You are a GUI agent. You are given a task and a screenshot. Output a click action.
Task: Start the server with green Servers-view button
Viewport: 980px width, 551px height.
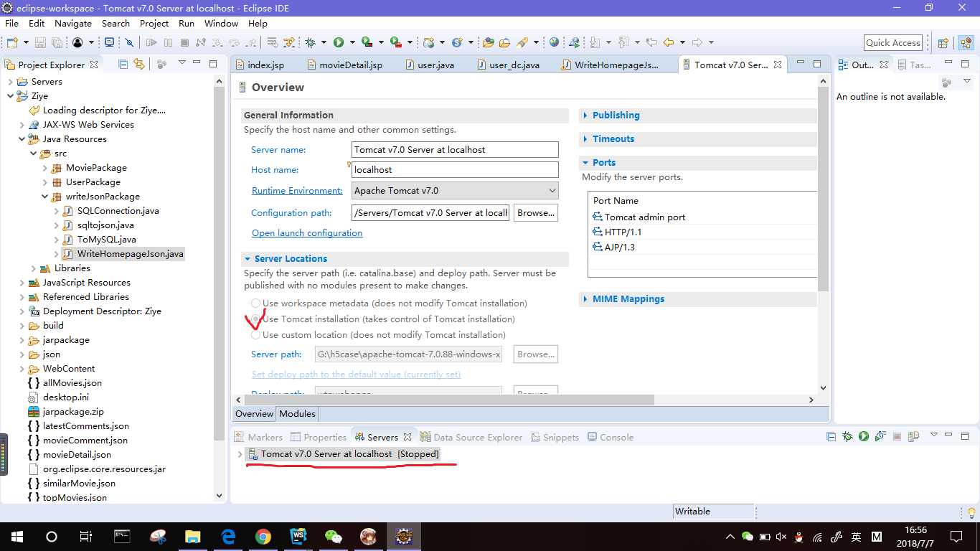tap(864, 436)
